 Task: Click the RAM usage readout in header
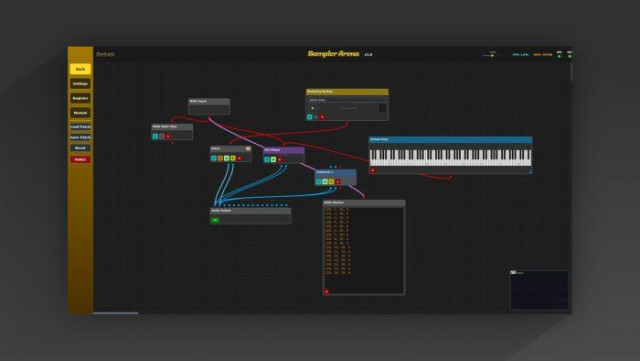[543, 54]
